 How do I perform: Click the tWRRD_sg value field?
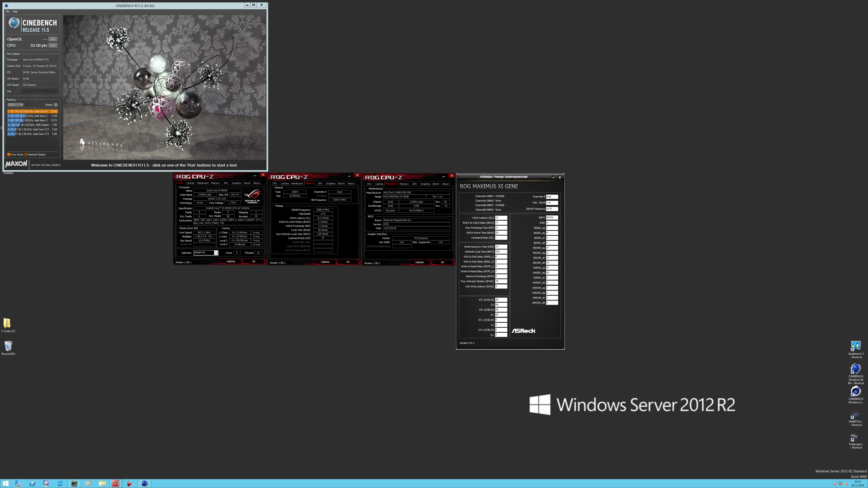[552, 268]
